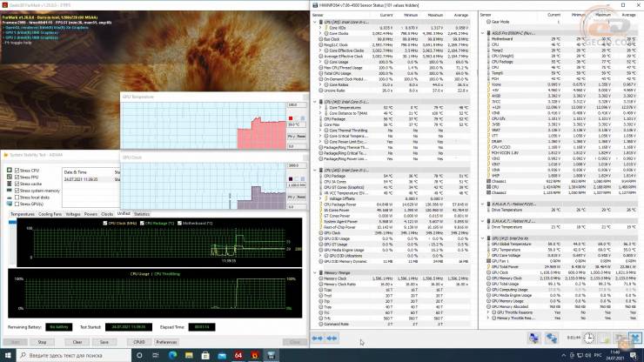Click the Clear button in AIDA64
The width and height of the screenshot is (644, 362).
point(77,342)
